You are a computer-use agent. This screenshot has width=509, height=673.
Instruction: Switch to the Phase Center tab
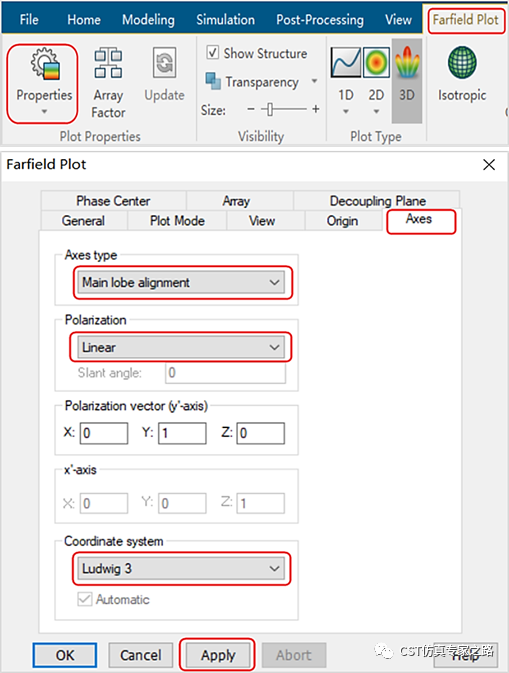point(113,201)
